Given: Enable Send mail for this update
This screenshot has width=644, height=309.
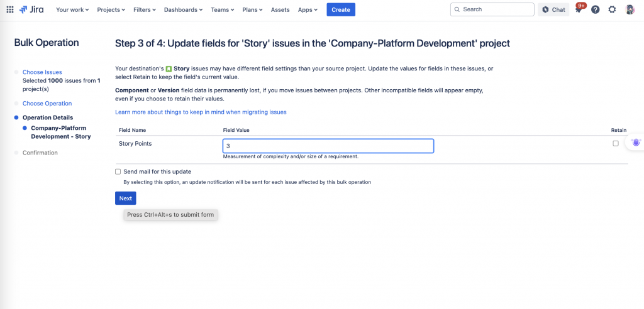Looking at the screenshot, I should pyautogui.click(x=118, y=171).
